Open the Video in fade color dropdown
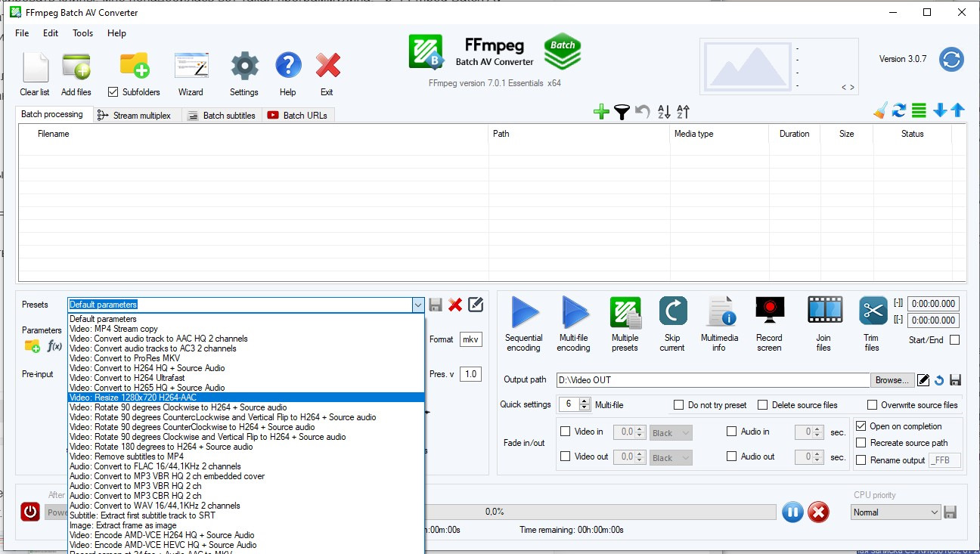Screen dimensions: 980x554 (671, 433)
